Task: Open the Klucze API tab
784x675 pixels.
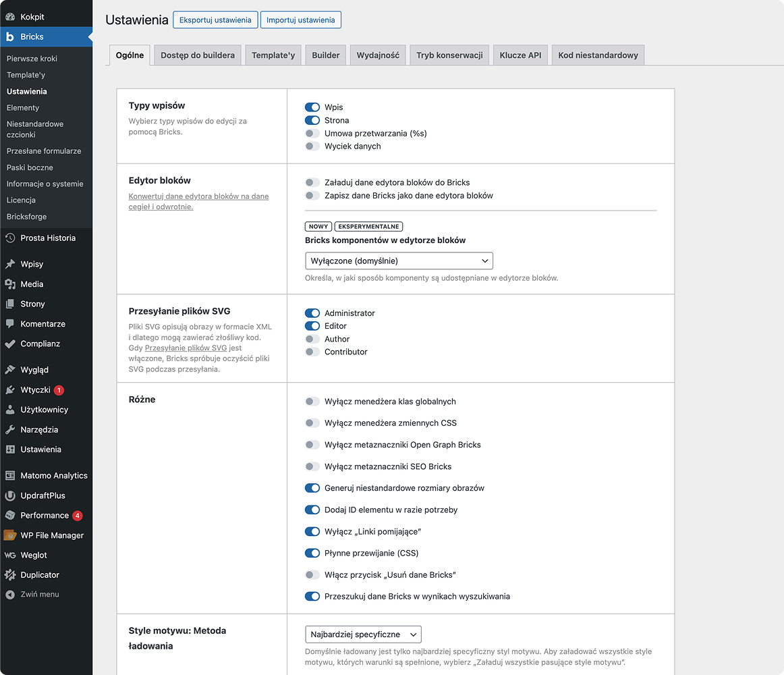Action: pyautogui.click(x=520, y=55)
